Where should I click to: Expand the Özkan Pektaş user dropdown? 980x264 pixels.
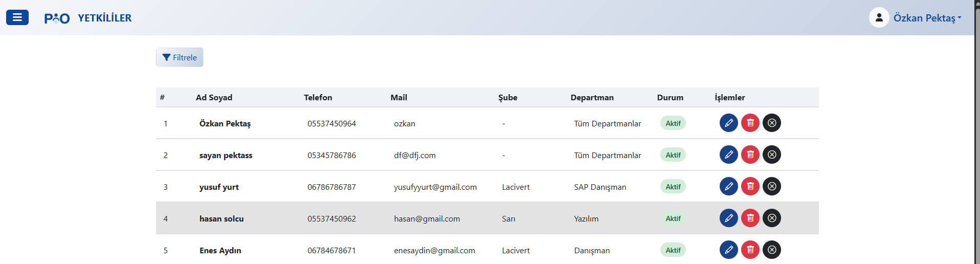(x=927, y=18)
